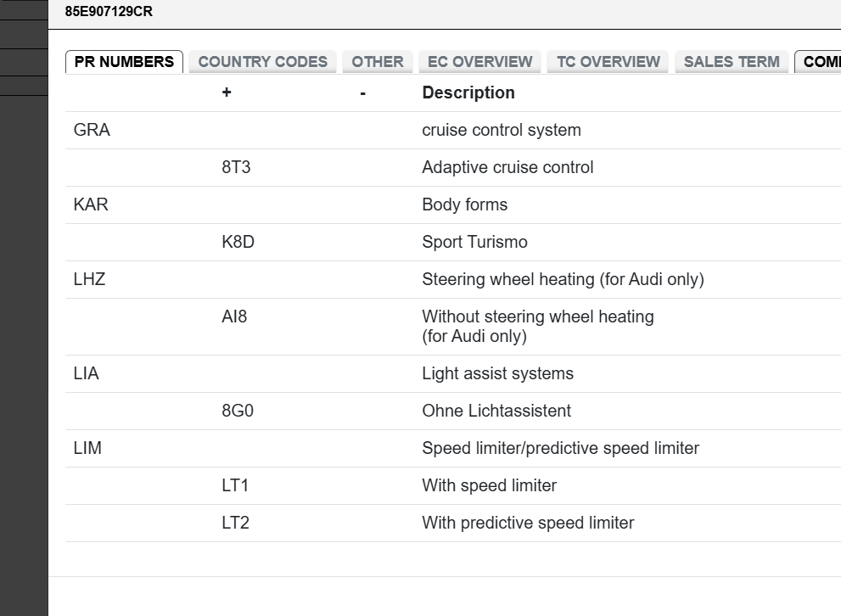Select the 8T3 PR code
The height and width of the screenshot is (616, 841).
tap(236, 167)
